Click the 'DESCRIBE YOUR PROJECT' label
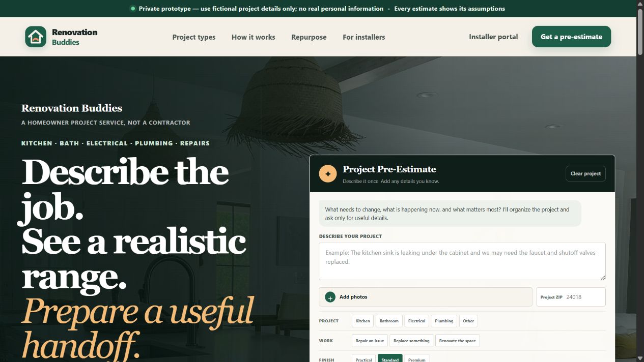Viewport: 644px width, 362px height. [350, 236]
